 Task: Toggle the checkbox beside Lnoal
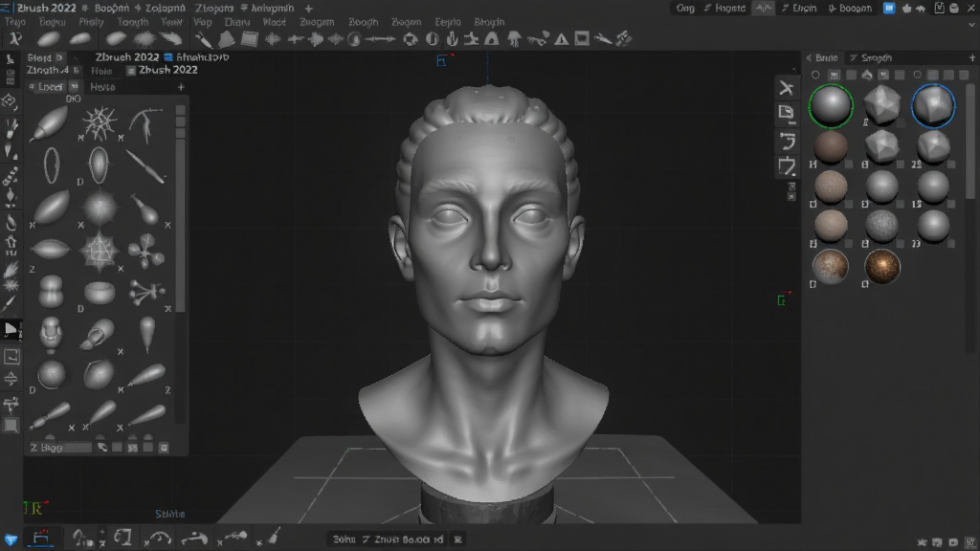[74, 87]
